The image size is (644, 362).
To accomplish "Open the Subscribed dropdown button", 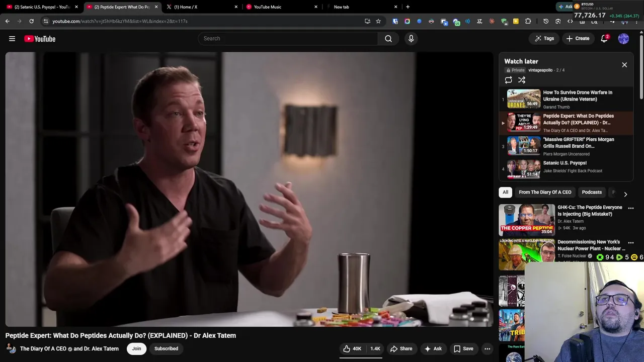I will coord(166,349).
